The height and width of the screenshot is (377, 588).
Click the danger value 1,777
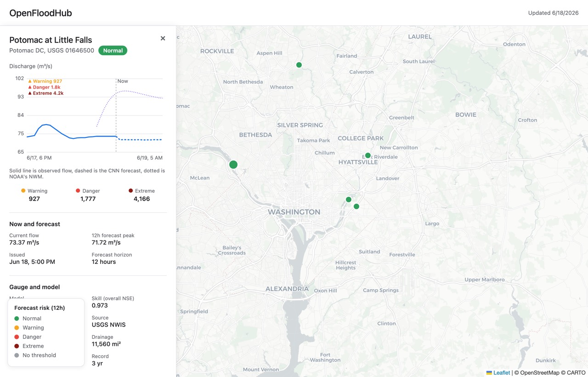[88, 199]
